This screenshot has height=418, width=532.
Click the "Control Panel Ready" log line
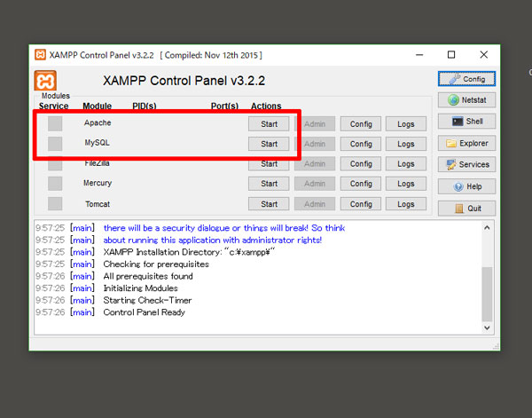tap(144, 312)
